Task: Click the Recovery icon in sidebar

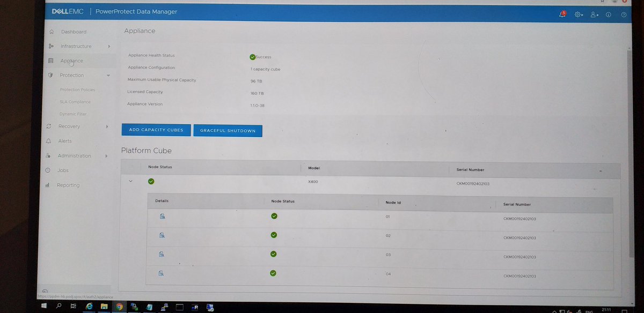Action: (49, 126)
